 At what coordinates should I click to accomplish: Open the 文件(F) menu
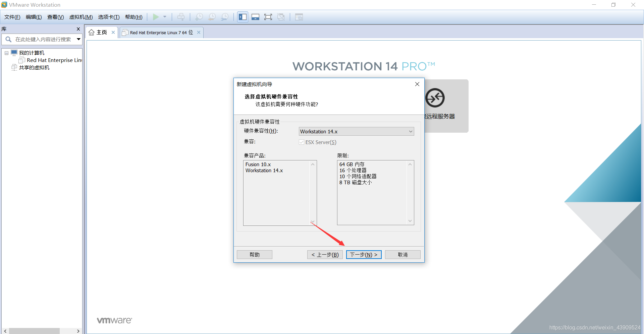click(x=12, y=17)
